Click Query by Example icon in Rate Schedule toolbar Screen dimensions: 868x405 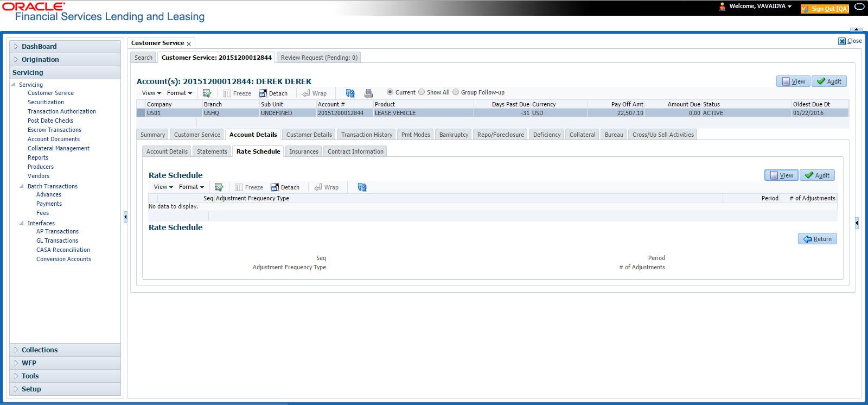[x=219, y=187]
